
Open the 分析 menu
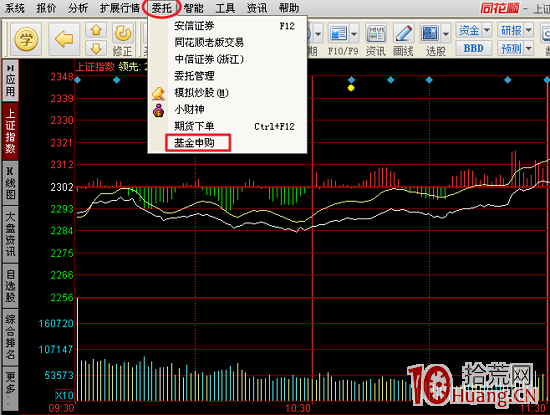pyautogui.click(x=78, y=8)
